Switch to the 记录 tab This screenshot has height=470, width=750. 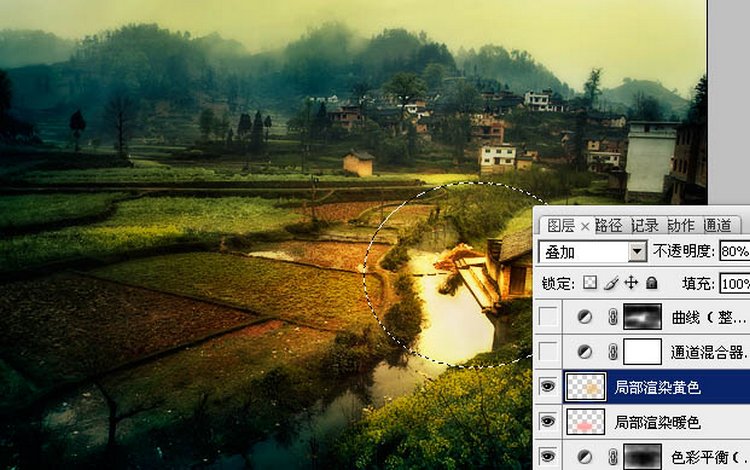[x=647, y=225]
